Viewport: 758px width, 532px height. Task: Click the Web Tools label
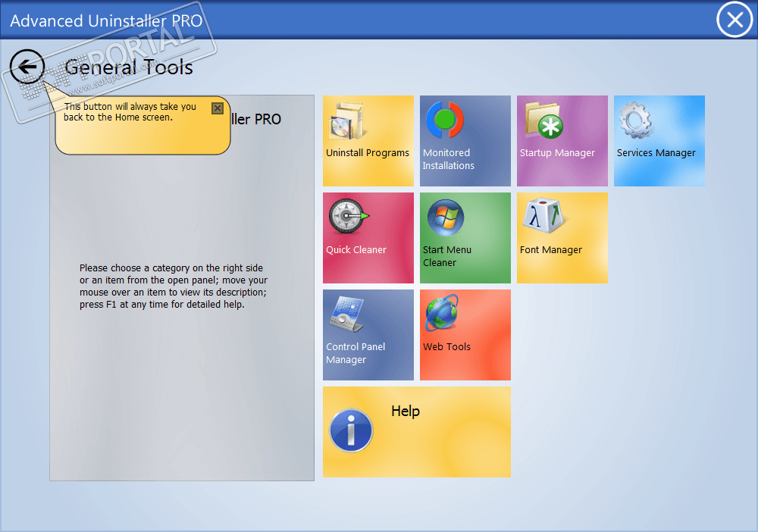coord(446,346)
